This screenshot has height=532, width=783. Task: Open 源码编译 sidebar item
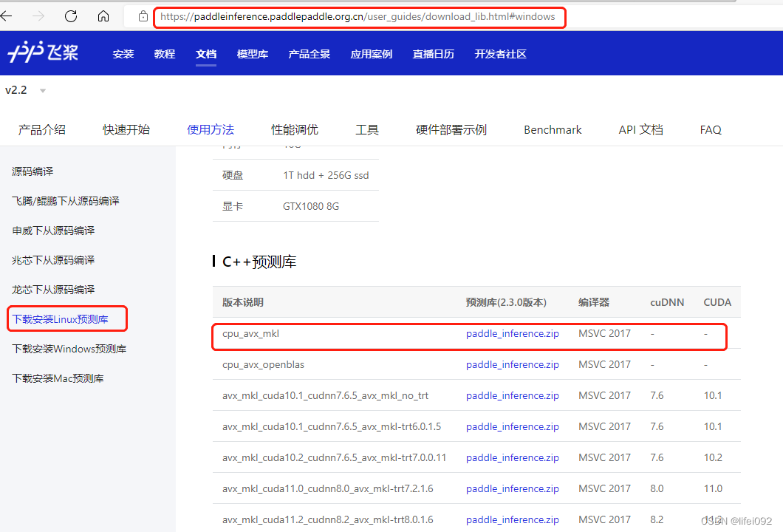click(33, 171)
